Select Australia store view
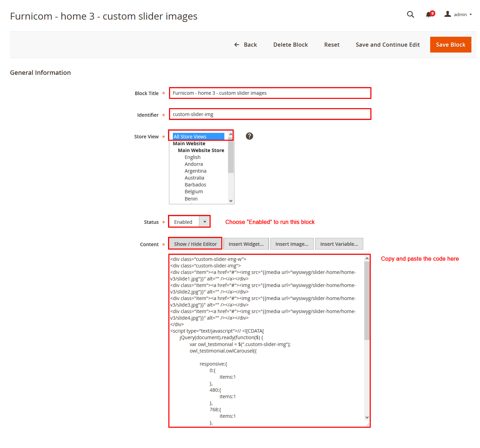The image size is (480, 448). click(194, 178)
